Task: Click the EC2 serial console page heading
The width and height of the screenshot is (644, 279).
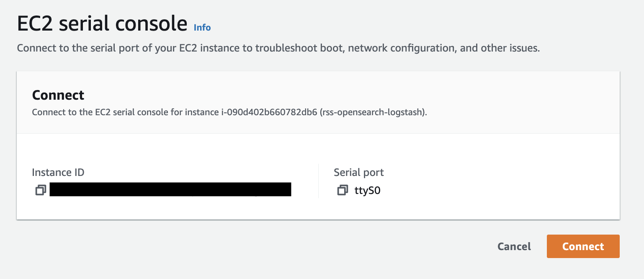Action: (x=102, y=24)
